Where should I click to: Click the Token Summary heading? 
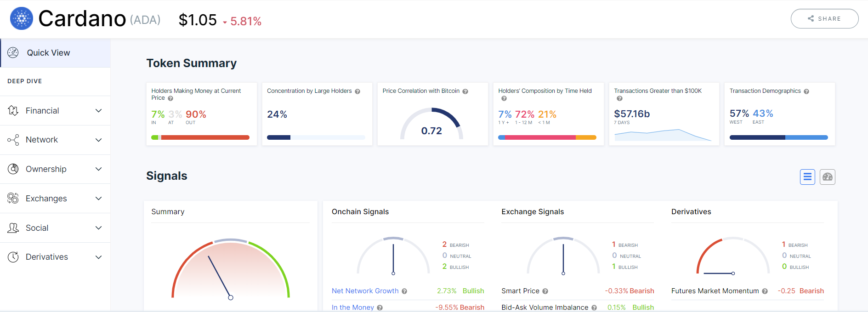coord(192,63)
